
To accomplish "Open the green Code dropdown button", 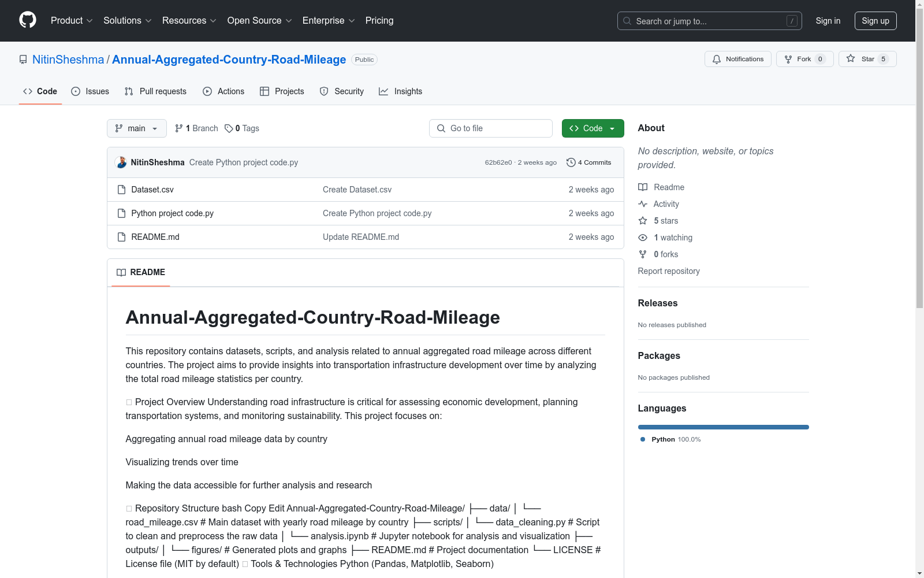I will (x=593, y=128).
